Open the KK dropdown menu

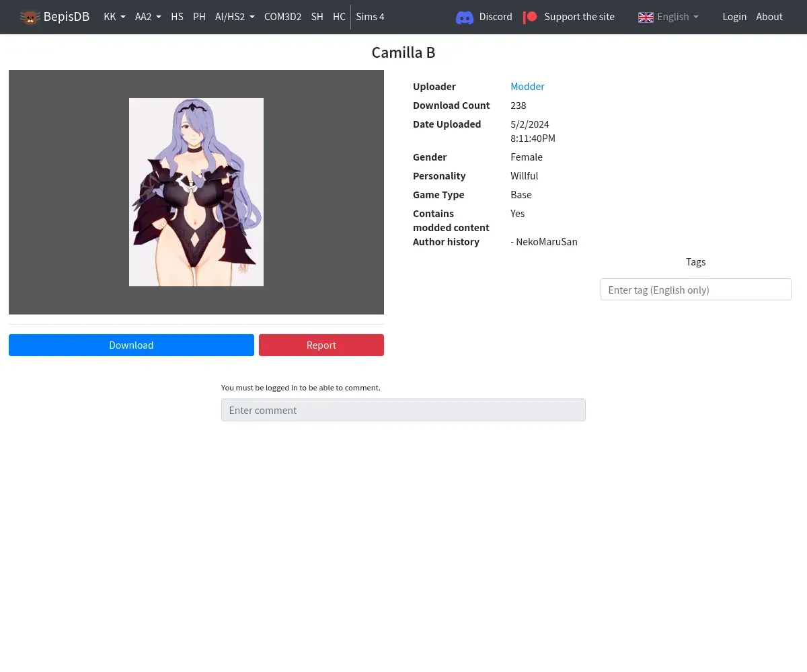(x=114, y=17)
